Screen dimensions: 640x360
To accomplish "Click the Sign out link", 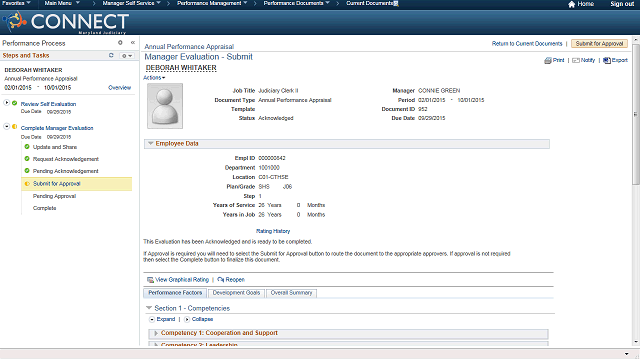I will 622,4.
